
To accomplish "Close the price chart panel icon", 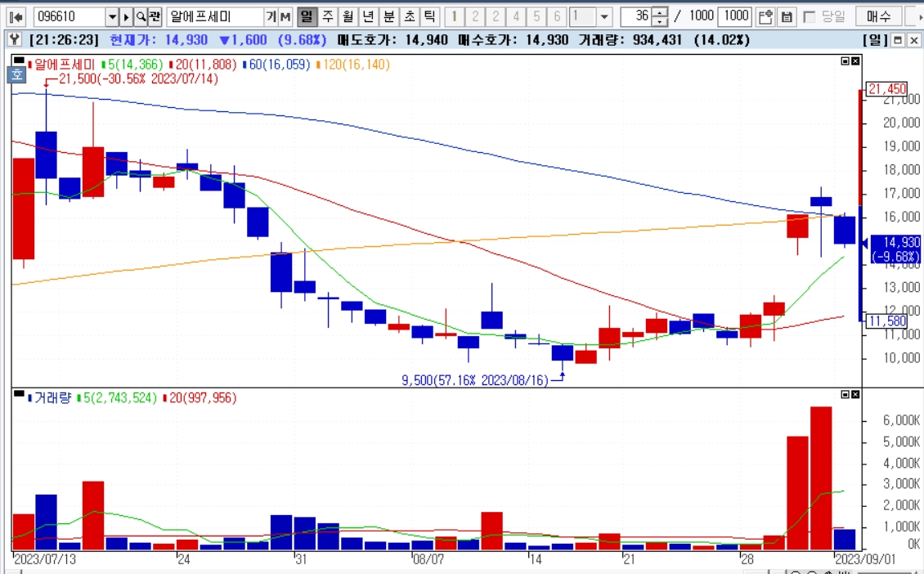I will [855, 61].
